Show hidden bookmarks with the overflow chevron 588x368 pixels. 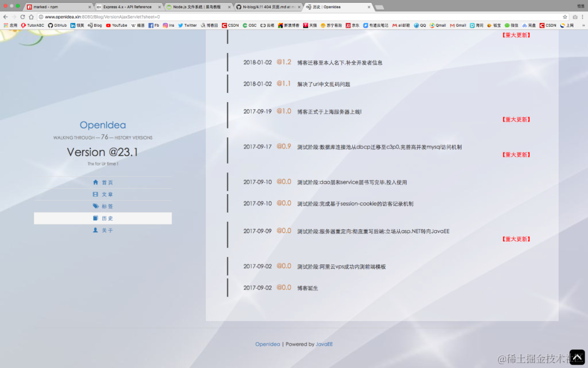point(583,26)
